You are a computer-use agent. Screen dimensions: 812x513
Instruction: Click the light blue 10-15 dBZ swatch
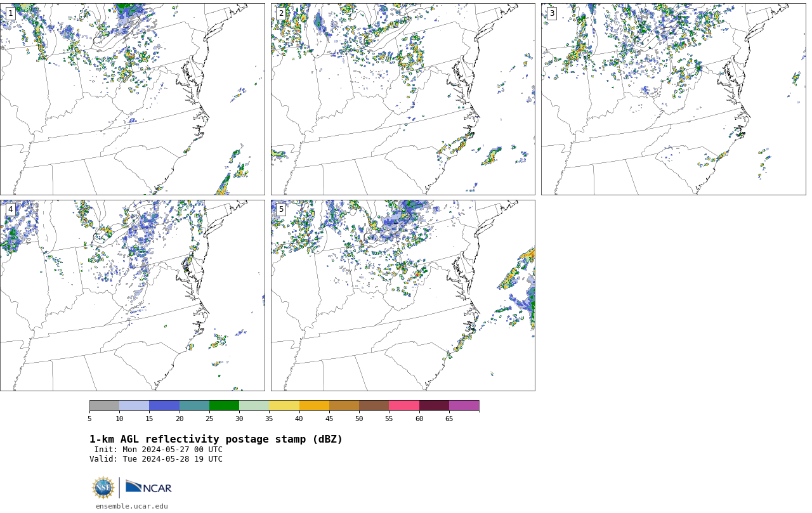pyautogui.click(x=134, y=406)
